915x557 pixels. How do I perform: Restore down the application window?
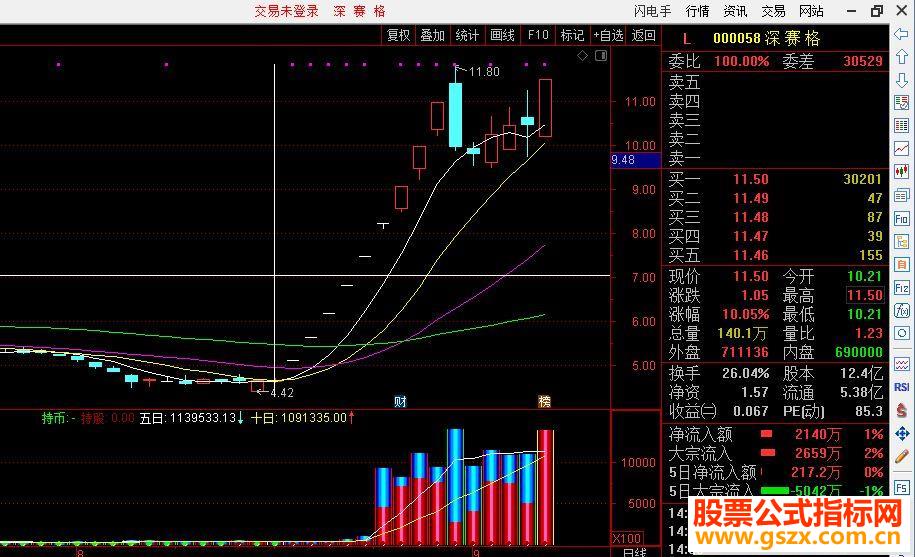coord(877,11)
